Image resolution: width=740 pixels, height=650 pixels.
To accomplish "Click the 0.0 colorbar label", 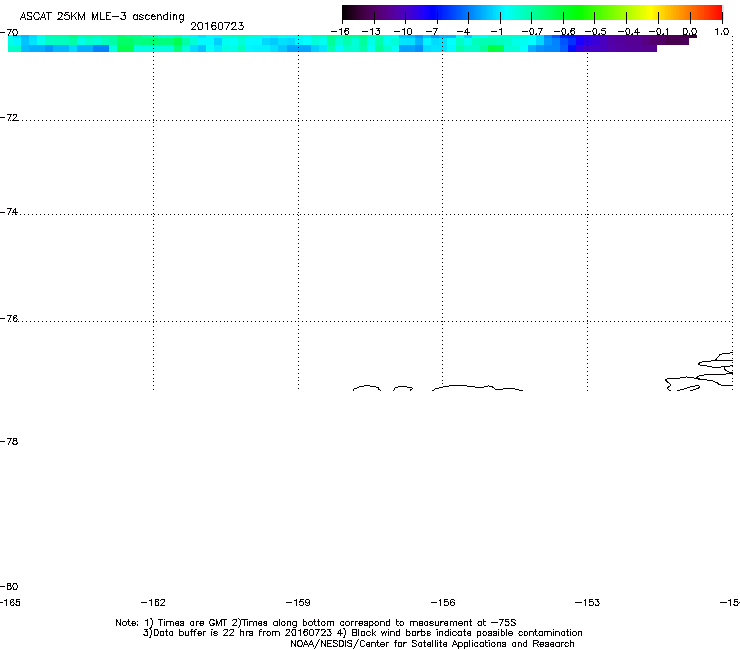I will pyautogui.click(x=690, y=32).
